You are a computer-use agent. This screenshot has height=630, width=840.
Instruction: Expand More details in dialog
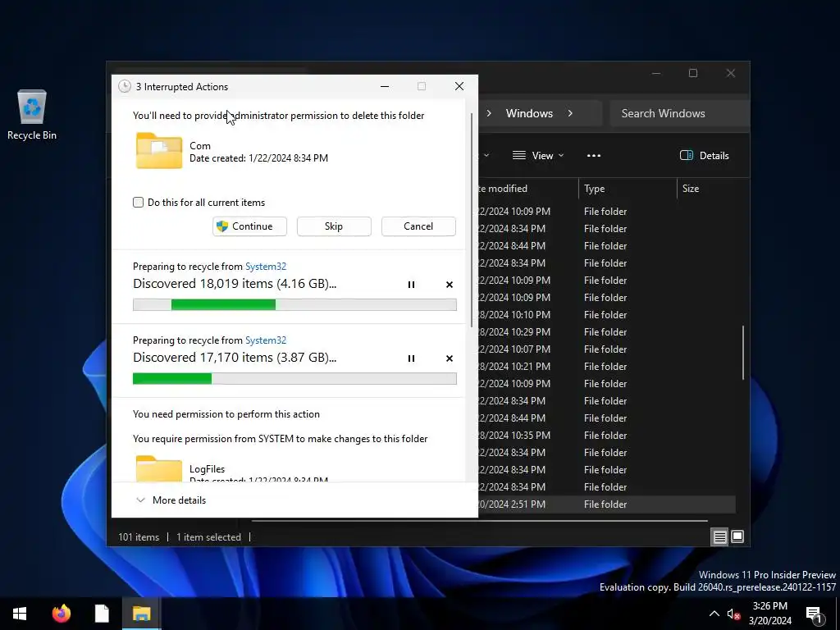coord(171,500)
